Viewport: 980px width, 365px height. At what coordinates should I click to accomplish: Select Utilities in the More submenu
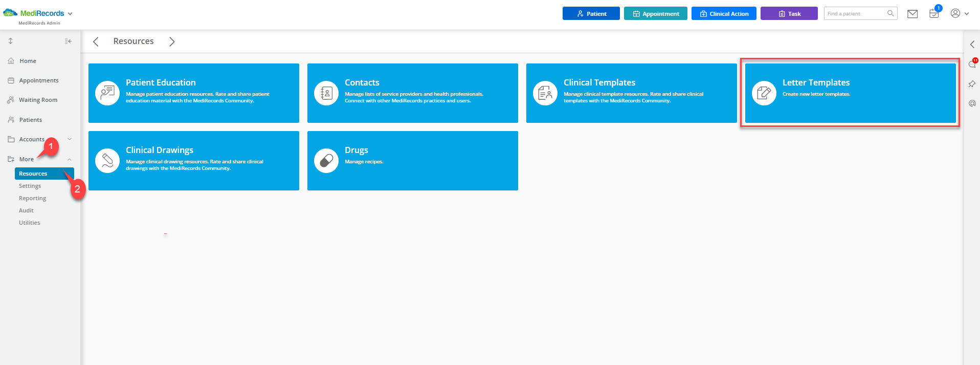[29, 223]
